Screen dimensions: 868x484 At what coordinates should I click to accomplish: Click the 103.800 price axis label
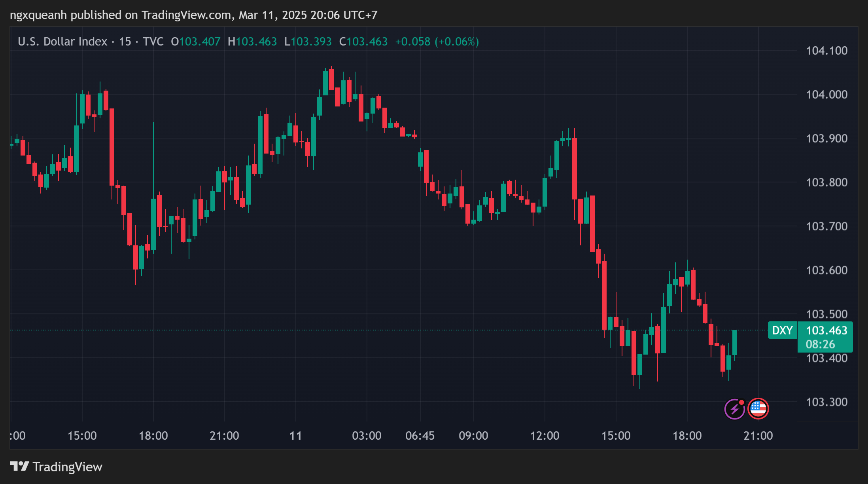(826, 182)
